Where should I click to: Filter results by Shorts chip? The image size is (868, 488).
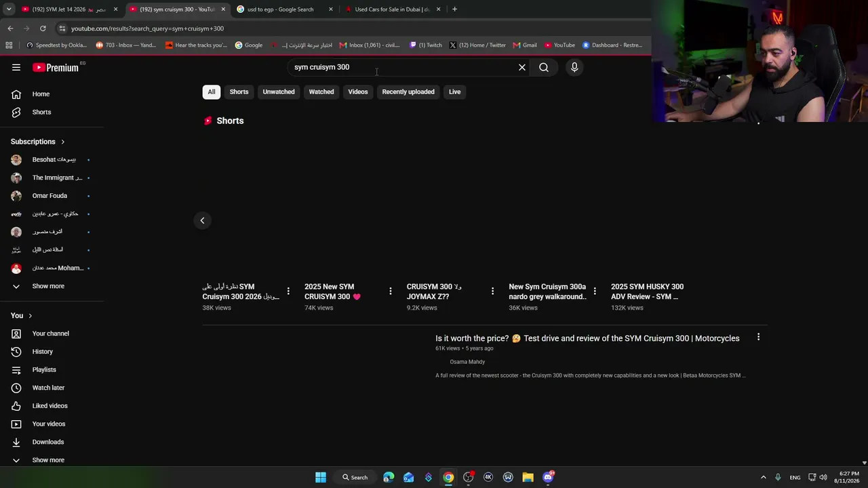[x=239, y=92]
